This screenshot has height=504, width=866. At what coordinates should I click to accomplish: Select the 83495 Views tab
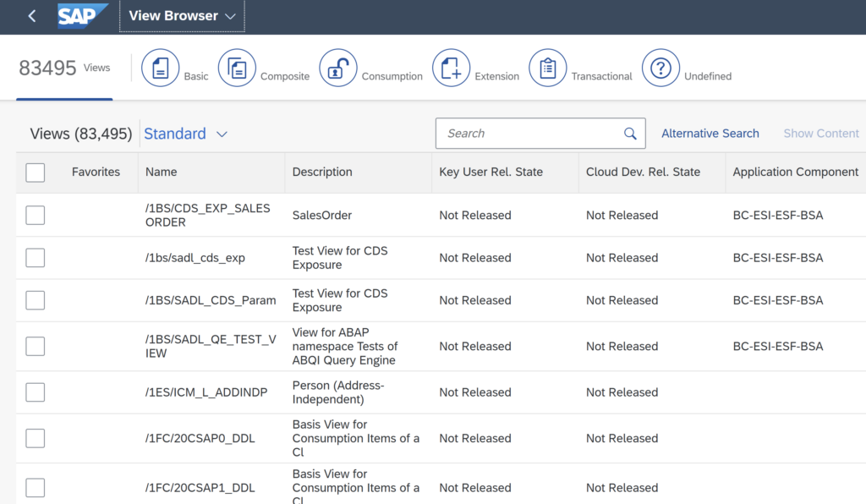click(x=64, y=68)
